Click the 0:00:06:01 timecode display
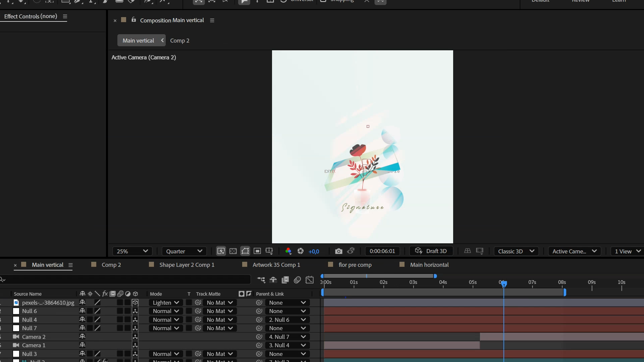 tap(382, 251)
